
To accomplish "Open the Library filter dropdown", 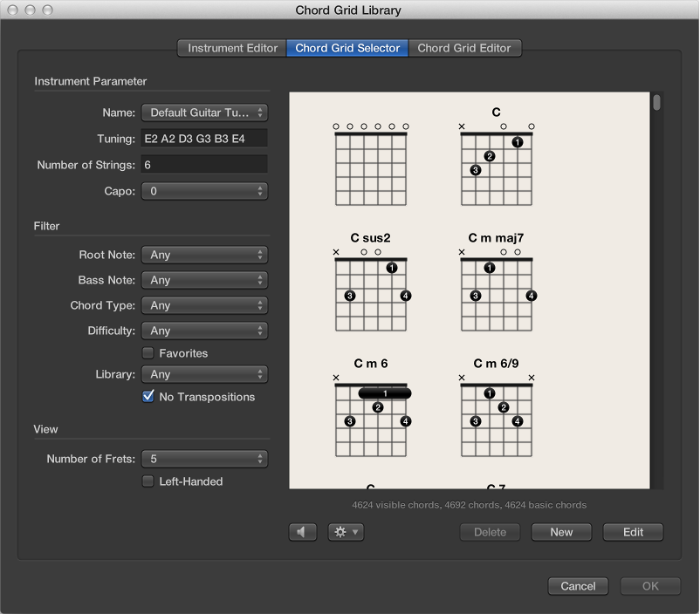I will click(x=204, y=374).
